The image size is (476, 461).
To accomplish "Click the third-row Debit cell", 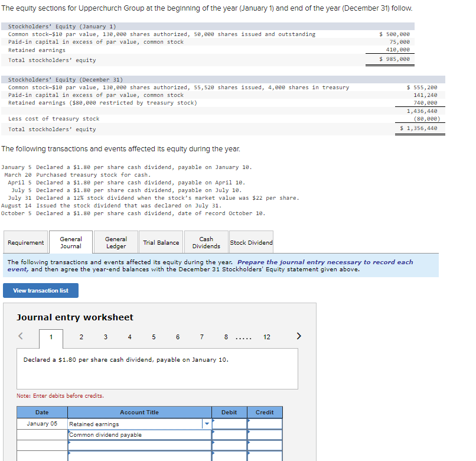I will pyautogui.click(x=229, y=446).
